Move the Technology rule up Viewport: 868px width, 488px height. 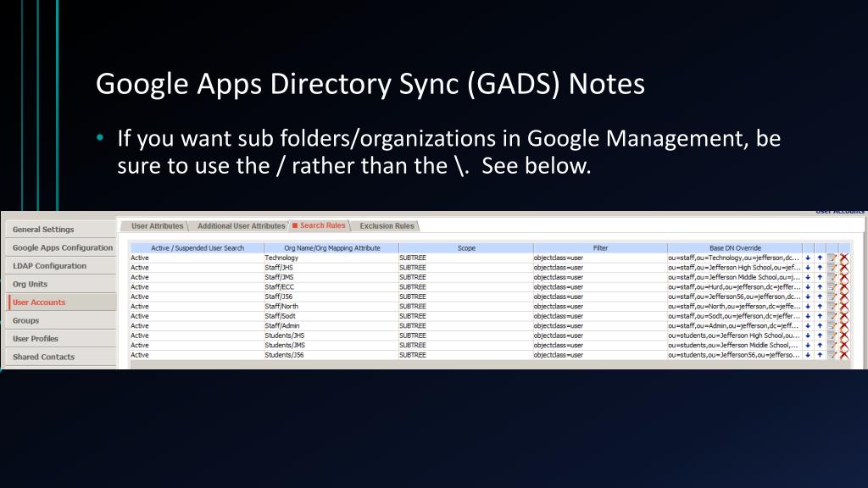(820, 258)
